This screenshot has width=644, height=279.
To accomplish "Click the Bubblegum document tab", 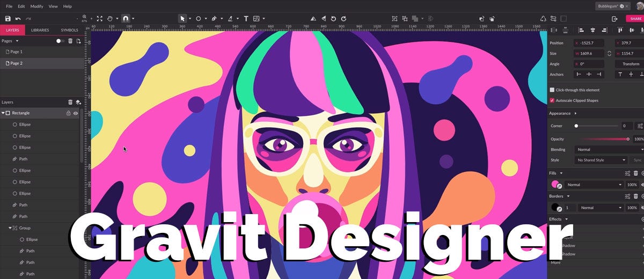I will point(612,6).
